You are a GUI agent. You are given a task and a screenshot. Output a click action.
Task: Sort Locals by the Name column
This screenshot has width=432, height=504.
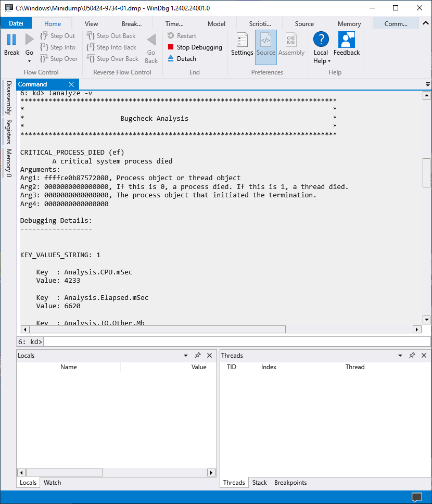tap(69, 367)
